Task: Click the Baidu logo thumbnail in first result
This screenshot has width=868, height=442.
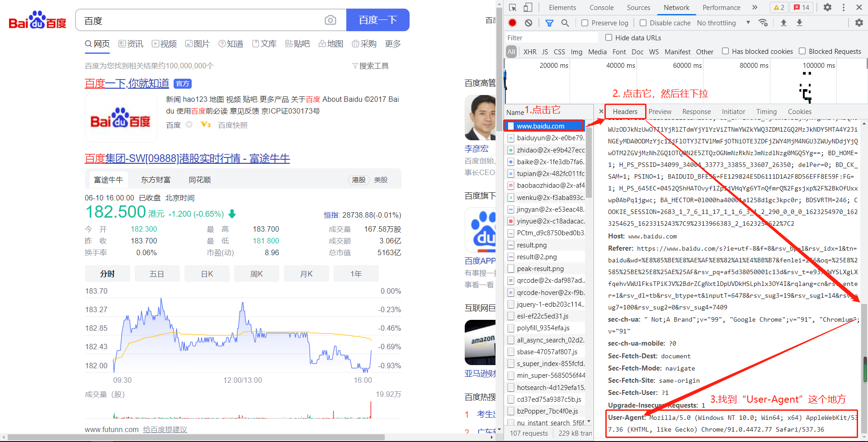Action: (121, 119)
